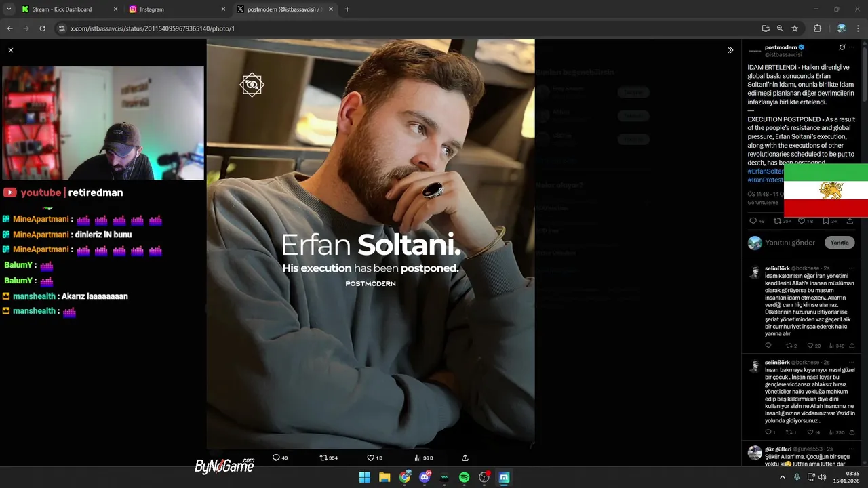Open File Explorer from the taskbar

[384, 477]
